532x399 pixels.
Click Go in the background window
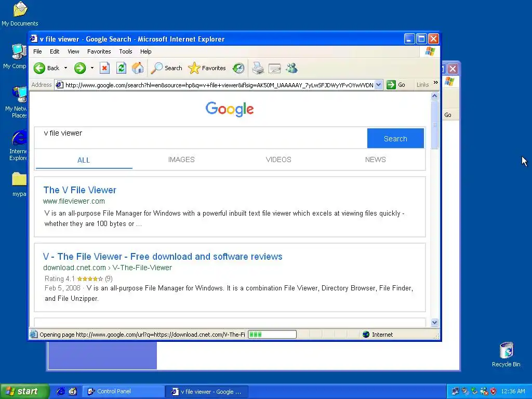(447, 115)
